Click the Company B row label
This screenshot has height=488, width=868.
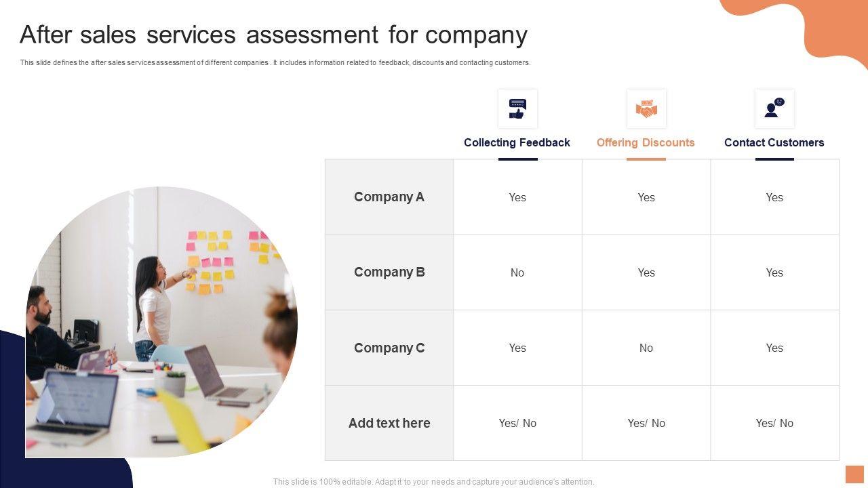click(x=389, y=272)
